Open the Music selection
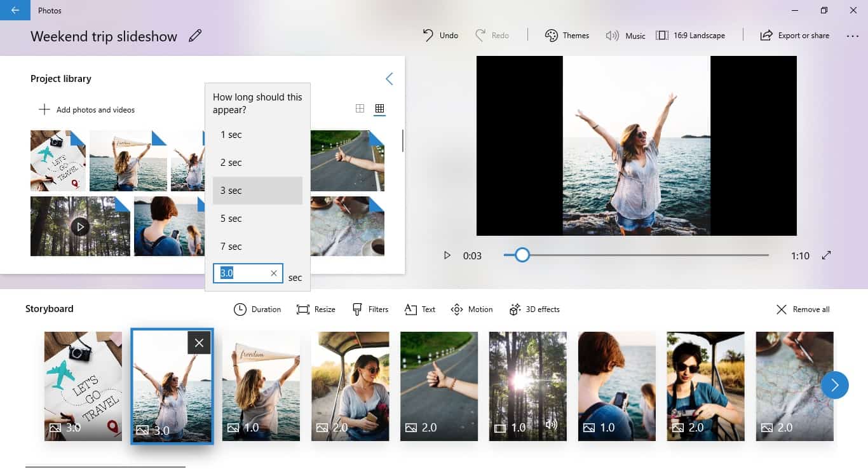 coord(625,36)
